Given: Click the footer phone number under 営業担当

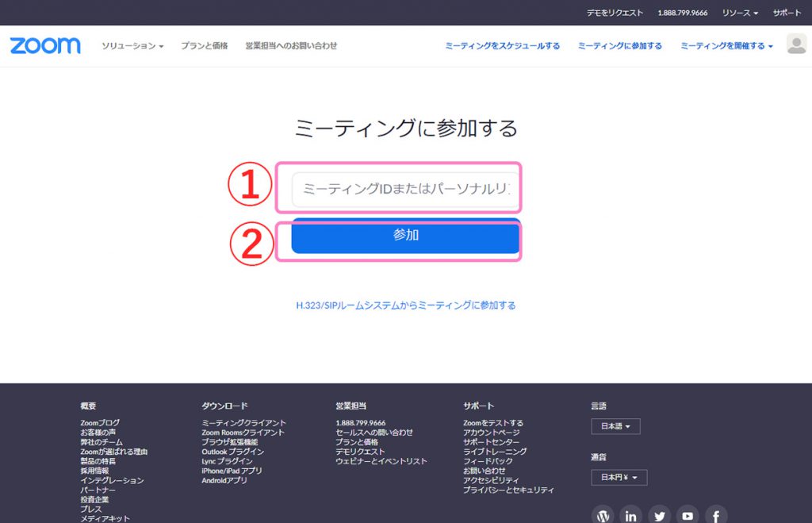Looking at the screenshot, I should tap(361, 423).
